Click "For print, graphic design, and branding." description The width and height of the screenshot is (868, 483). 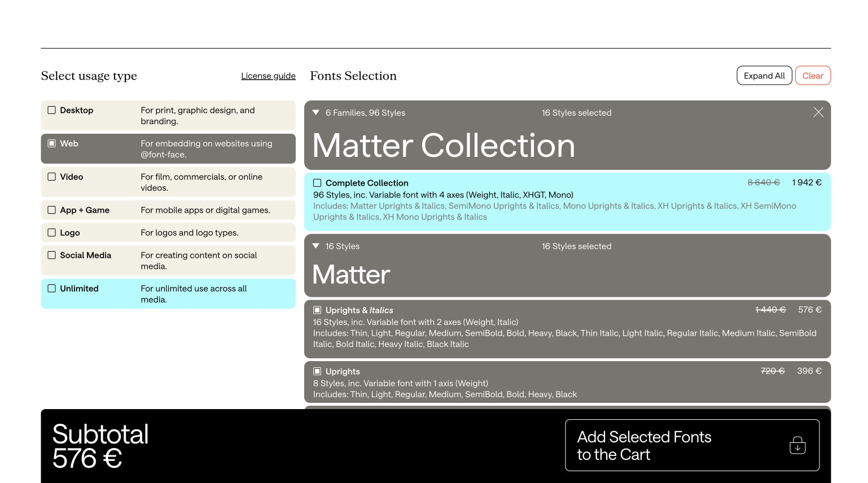pos(198,116)
